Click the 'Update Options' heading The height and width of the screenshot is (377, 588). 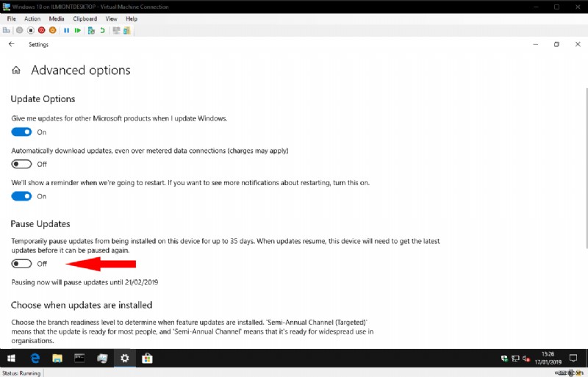tap(43, 99)
